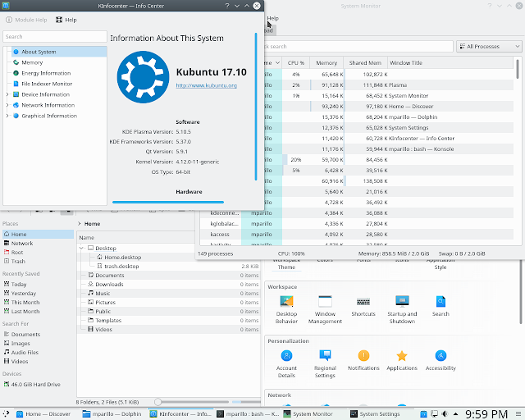Sort processes by CPU % column

[295, 62]
